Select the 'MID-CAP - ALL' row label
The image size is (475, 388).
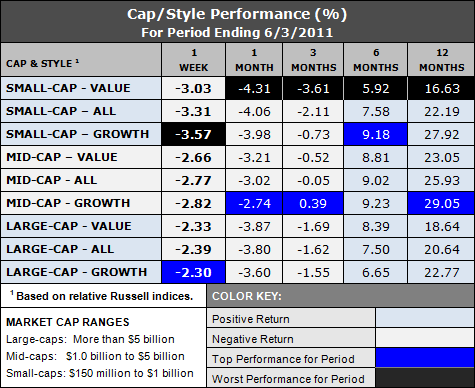(x=52, y=180)
